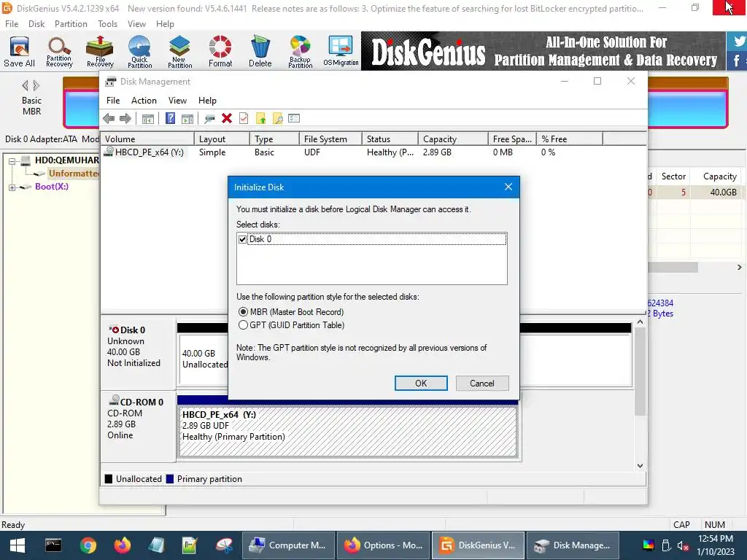Open DiskGenius Tools menu
This screenshot has width=747, height=560.
pos(107,24)
